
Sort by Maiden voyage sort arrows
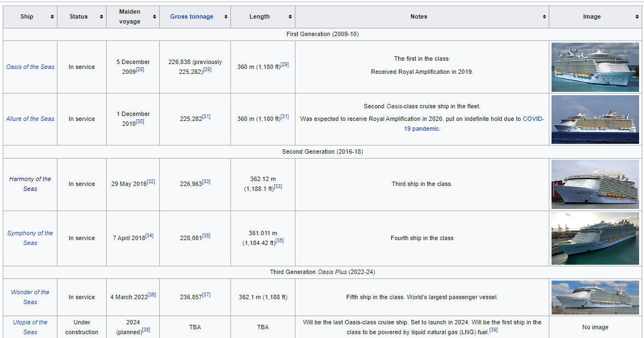(154, 17)
